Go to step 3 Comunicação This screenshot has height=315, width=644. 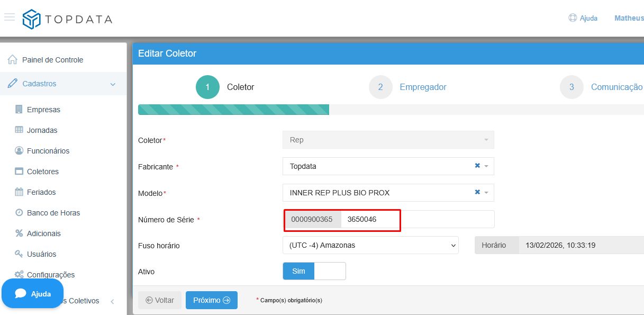pos(572,87)
